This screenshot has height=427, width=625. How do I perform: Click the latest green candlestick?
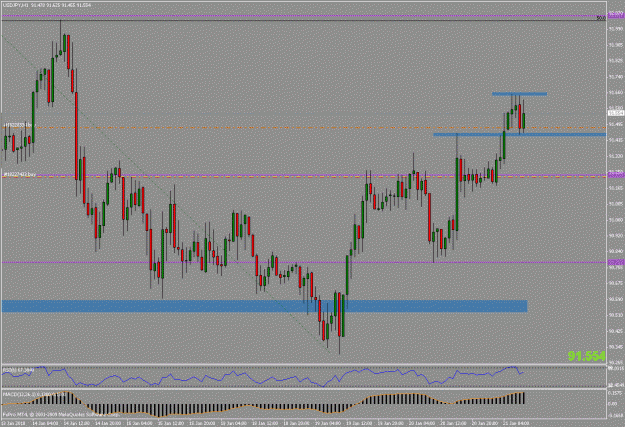pos(523,121)
